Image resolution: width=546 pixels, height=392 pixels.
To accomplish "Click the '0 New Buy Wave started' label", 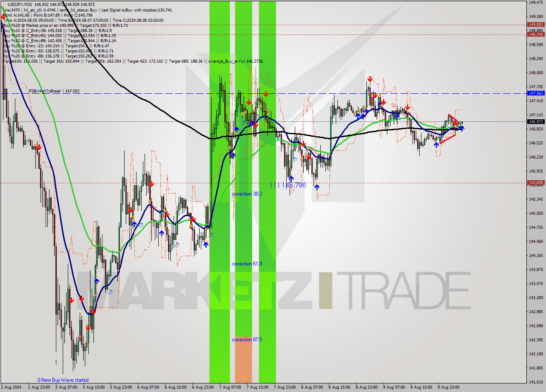I will click(63, 380).
